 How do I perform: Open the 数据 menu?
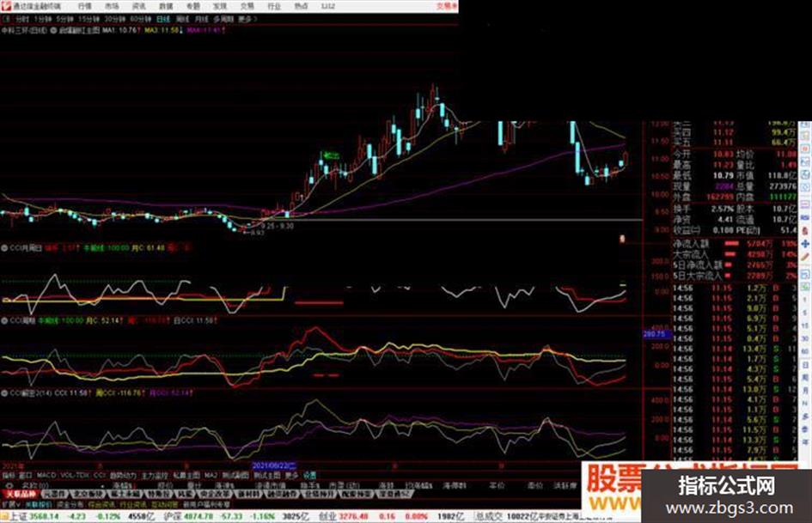point(166,6)
